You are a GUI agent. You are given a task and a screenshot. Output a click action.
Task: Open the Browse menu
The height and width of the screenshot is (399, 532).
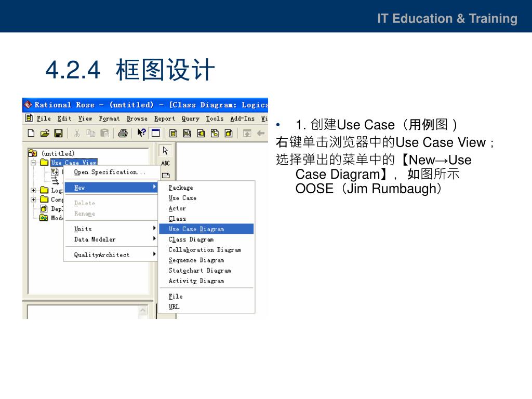[x=137, y=118]
